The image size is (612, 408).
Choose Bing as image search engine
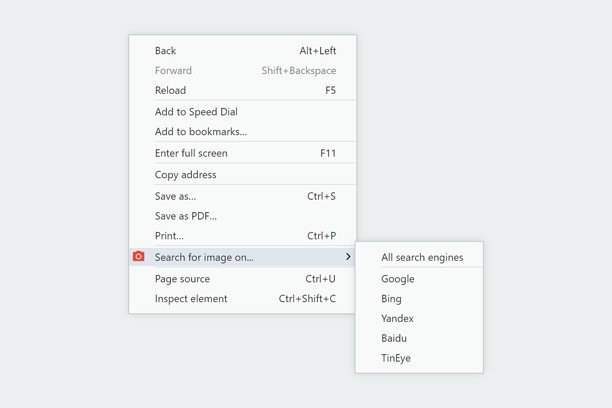[x=391, y=299]
